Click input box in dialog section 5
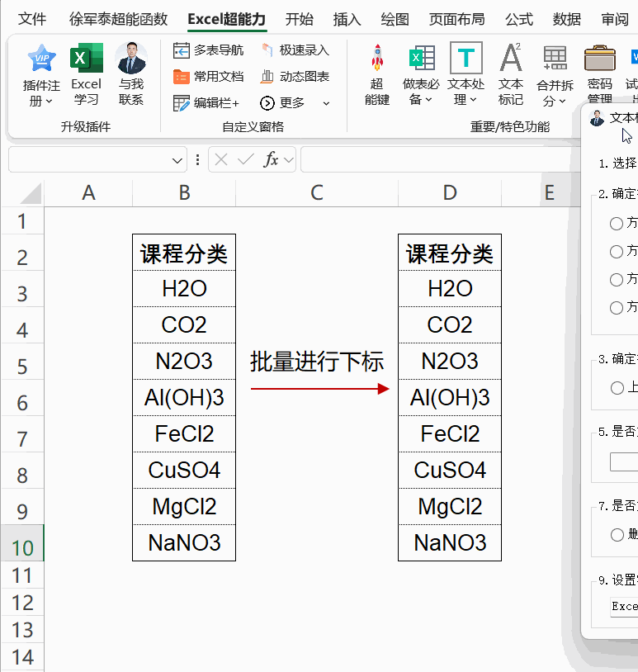The width and height of the screenshot is (638, 672). coord(624,462)
